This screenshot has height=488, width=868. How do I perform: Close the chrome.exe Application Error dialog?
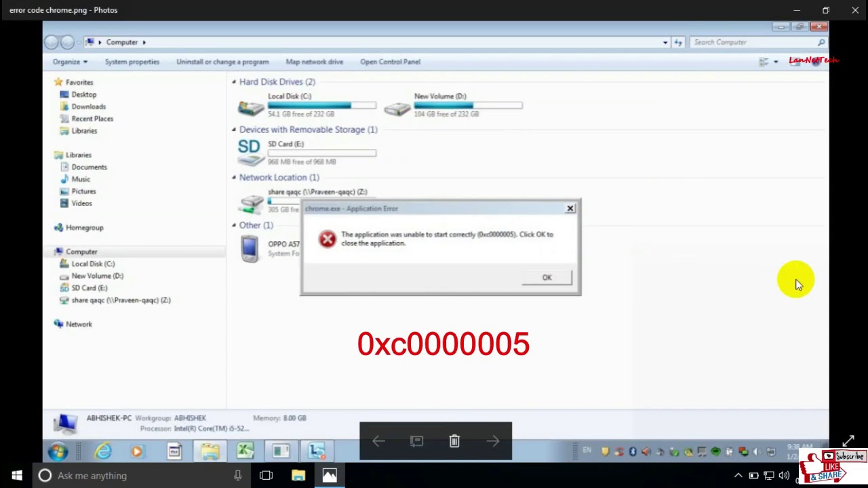click(x=570, y=208)
